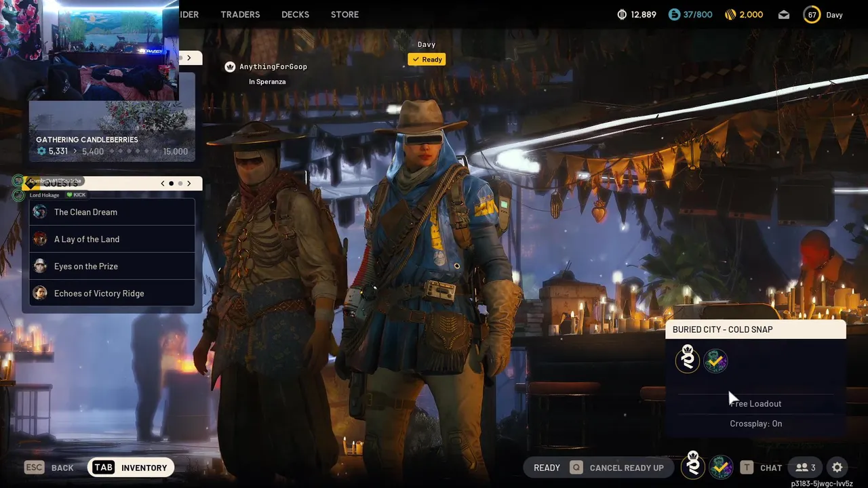
Task: Click the ready-check avatar in map panel
Action: tap(715, 361)
